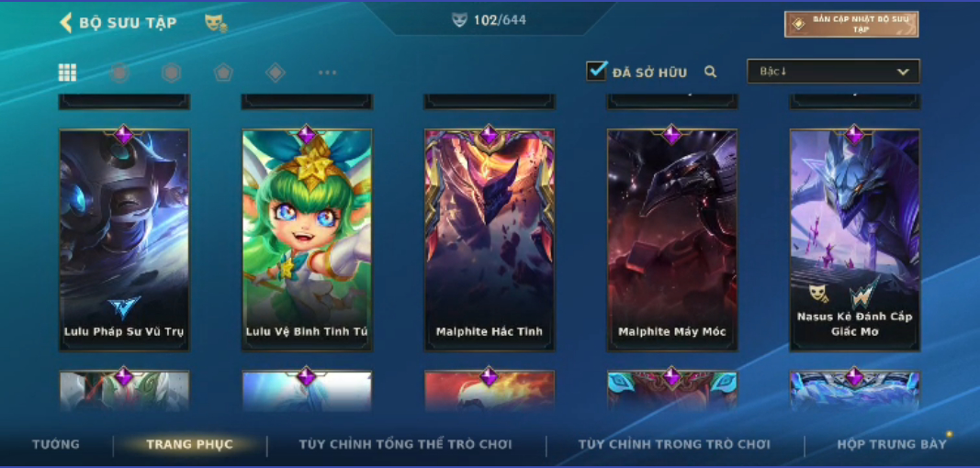Filter by diamond rarity gem icon

pyautogui.click(x=275, y=73)
